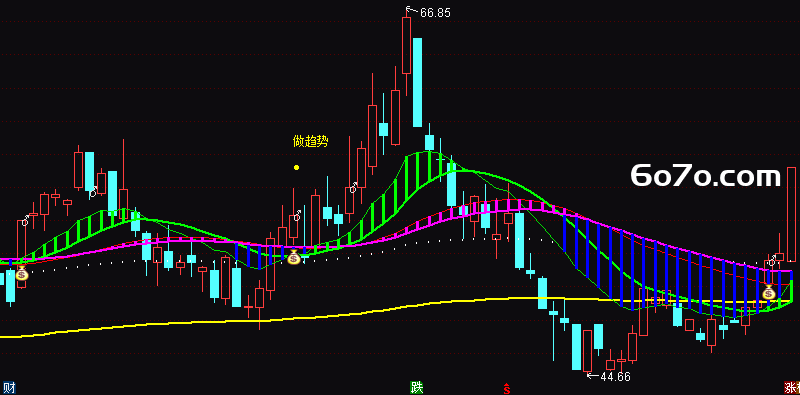
Task: Select the tallest red candle at 66.85 peak
Action: point(407,45)
